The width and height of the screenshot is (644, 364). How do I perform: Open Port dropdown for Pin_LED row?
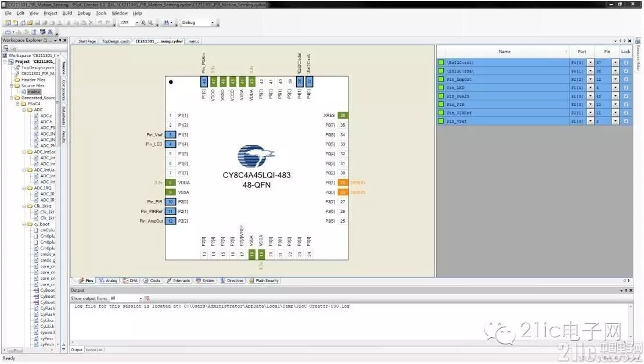(590, 88)
